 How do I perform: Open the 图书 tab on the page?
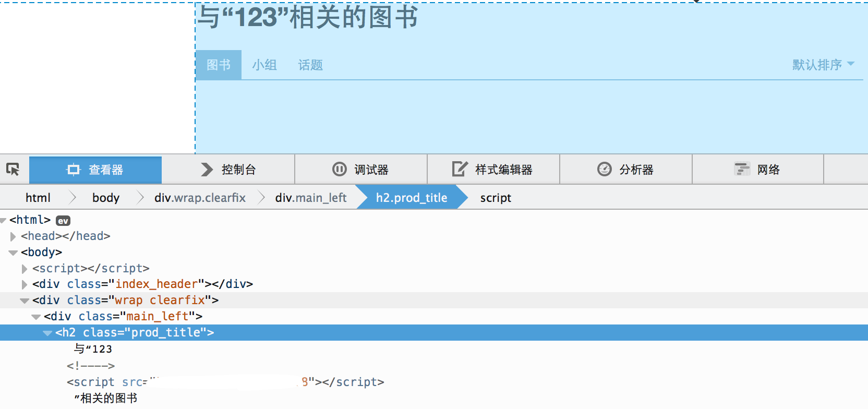(x=219, y=65)
